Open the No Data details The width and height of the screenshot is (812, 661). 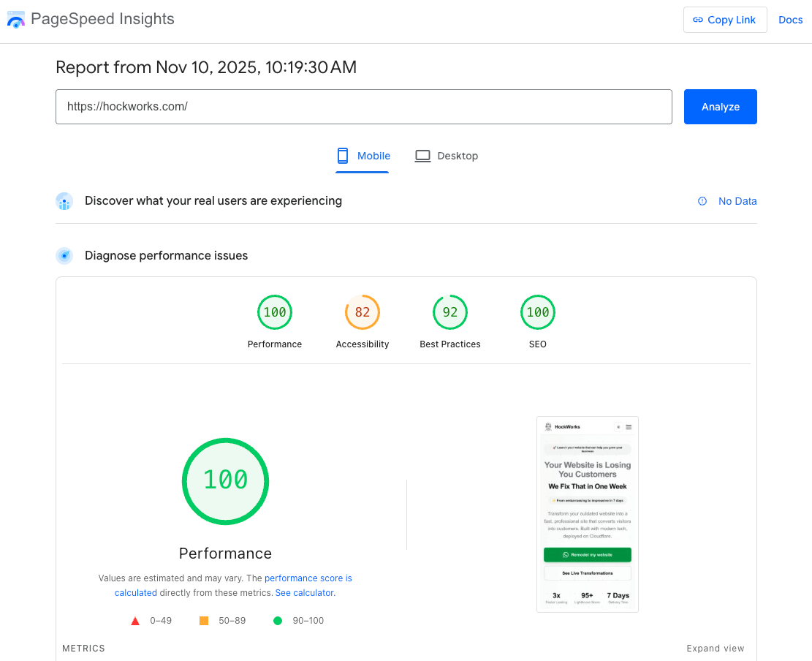click(737, 201)
